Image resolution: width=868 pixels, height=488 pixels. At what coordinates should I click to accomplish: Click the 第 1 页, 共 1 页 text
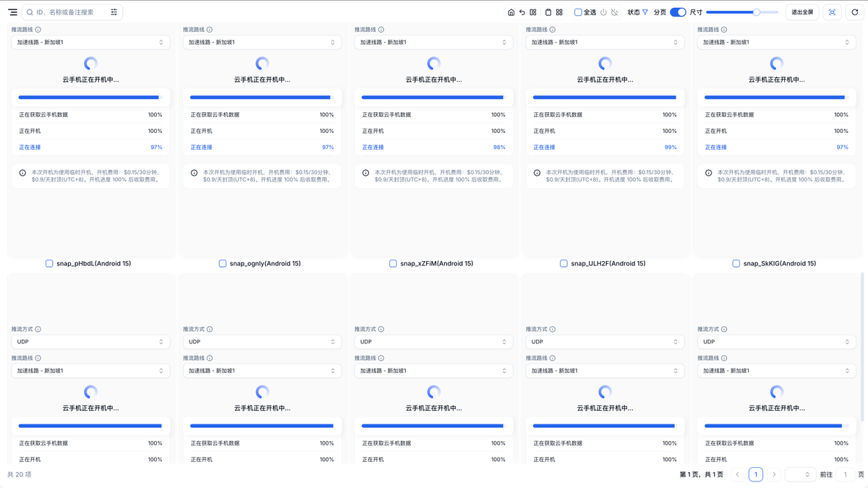[x=701, y=474]
